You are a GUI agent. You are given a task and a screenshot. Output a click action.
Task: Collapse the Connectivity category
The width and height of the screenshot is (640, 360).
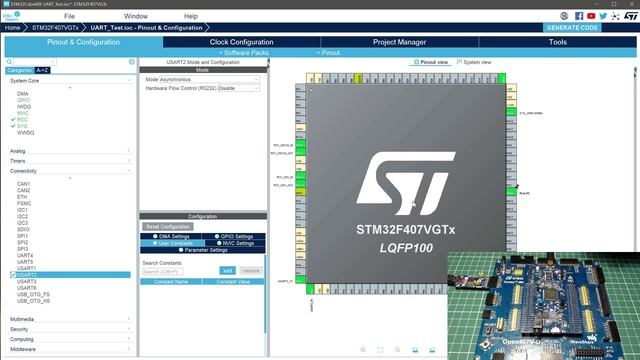pos(69,171)
